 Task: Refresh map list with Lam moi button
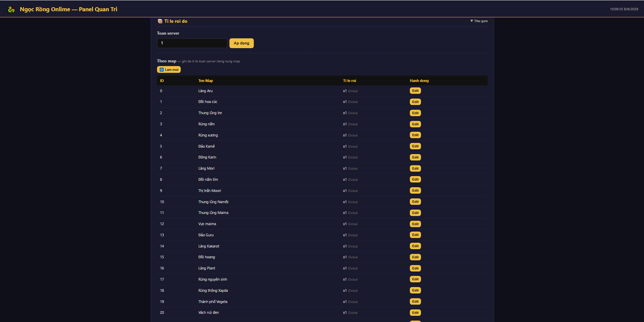pos(169,69)
